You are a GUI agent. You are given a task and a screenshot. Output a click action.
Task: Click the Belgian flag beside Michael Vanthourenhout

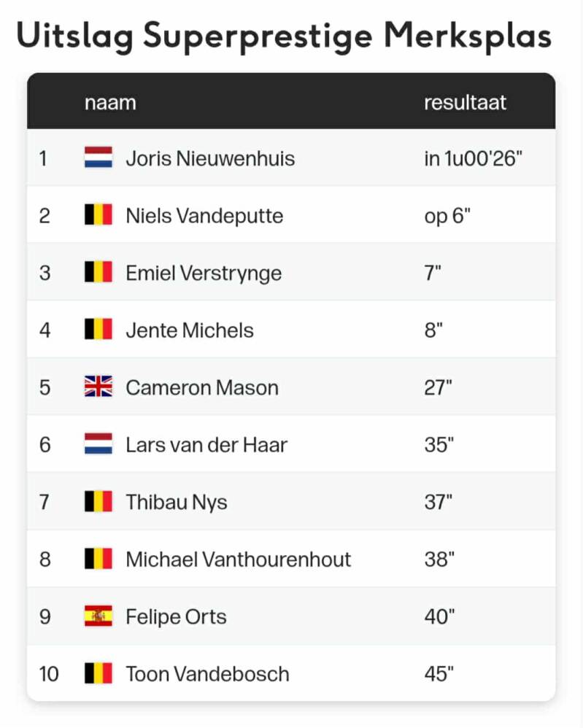[99, 559]
